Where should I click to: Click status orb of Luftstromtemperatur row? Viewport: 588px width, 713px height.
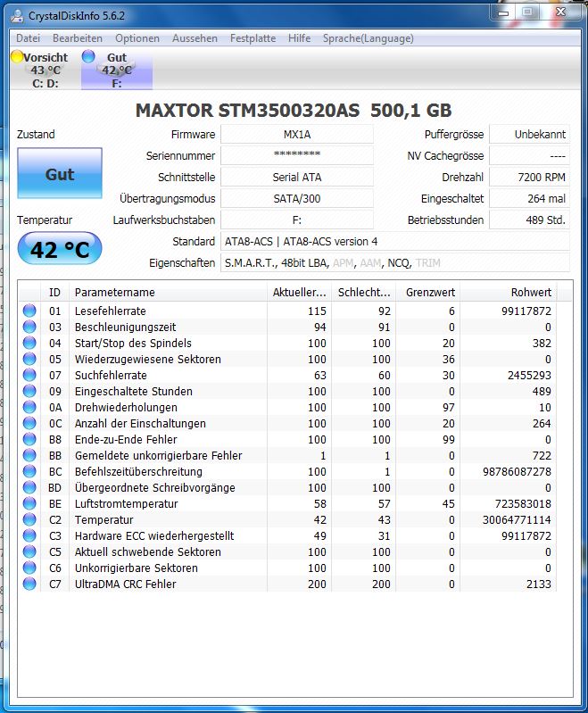[29, 503]
